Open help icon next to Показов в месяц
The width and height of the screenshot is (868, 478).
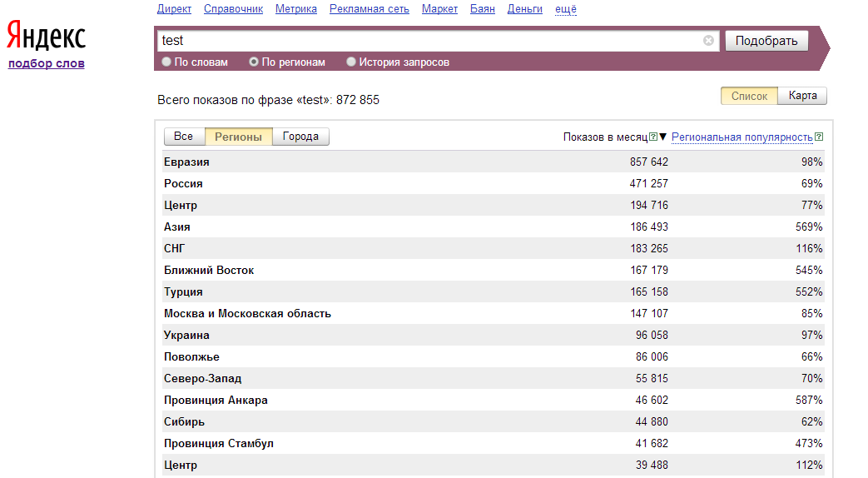[x=653, y=137]
